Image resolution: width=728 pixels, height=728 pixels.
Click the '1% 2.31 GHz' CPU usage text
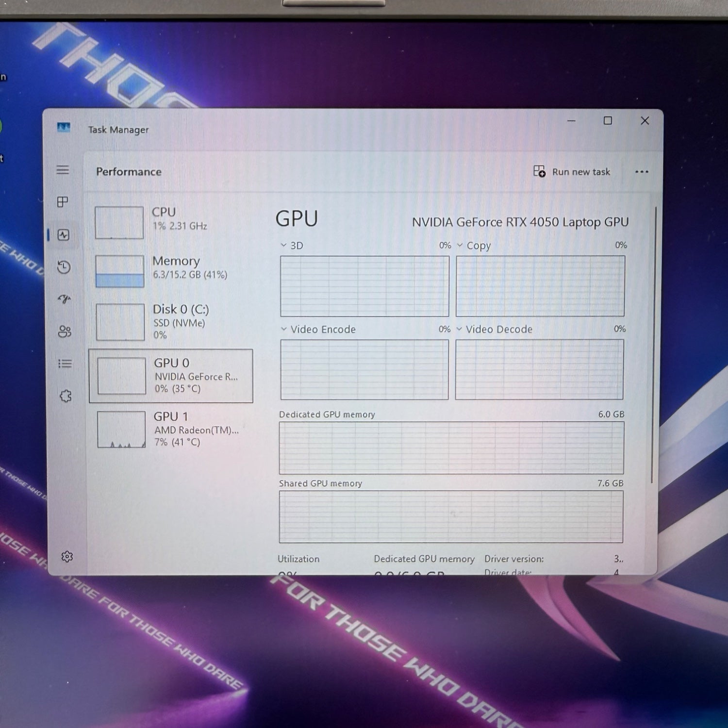click(180, 226)
